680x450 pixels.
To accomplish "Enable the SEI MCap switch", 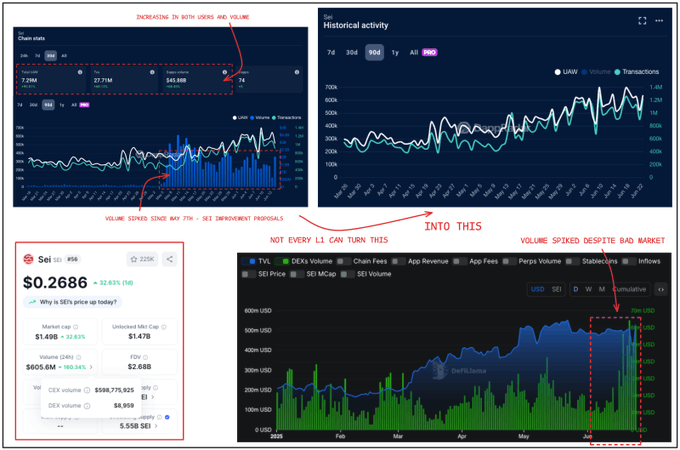I will [297, 274].
